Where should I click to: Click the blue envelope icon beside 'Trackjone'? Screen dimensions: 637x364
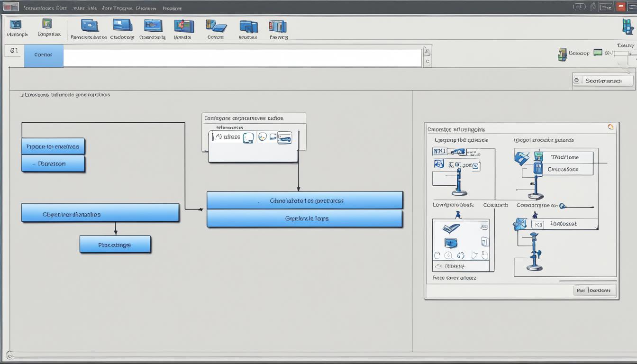[522, 158]
